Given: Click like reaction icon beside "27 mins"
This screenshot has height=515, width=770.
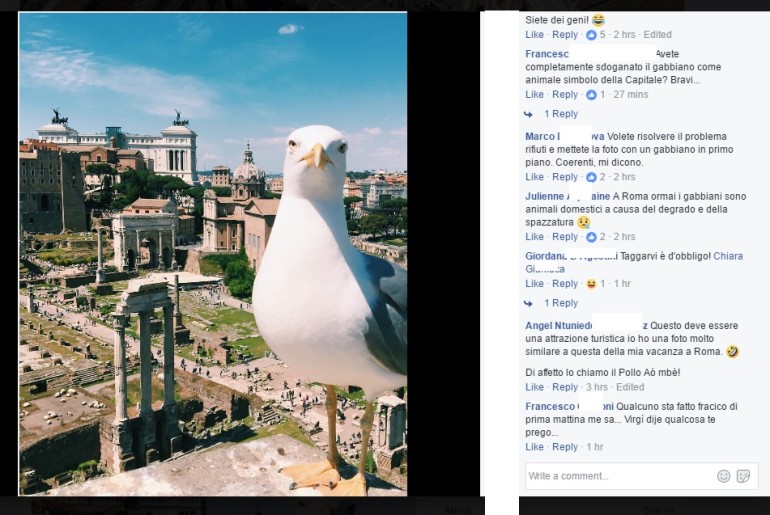Looking at the screenshot, I should point(591,95).
